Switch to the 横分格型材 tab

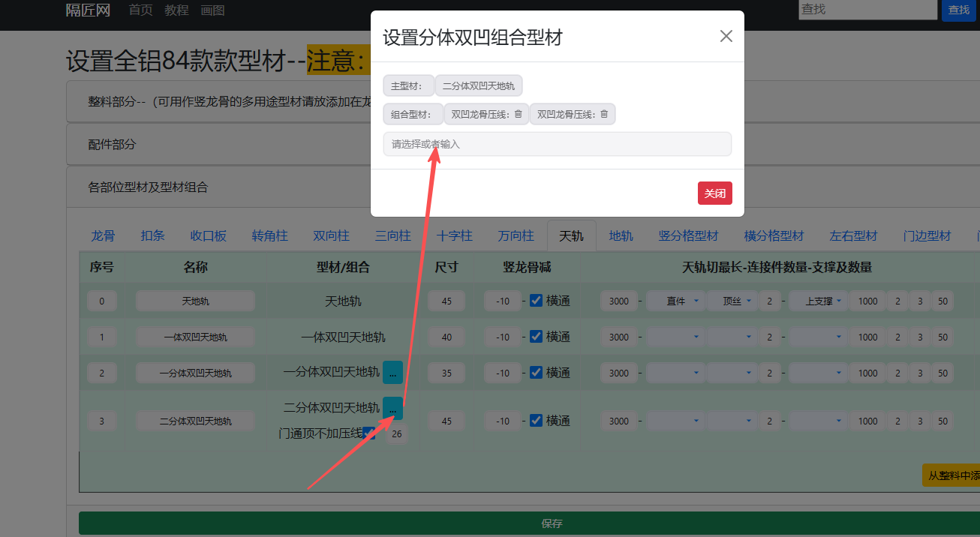(x=774, y=235)
